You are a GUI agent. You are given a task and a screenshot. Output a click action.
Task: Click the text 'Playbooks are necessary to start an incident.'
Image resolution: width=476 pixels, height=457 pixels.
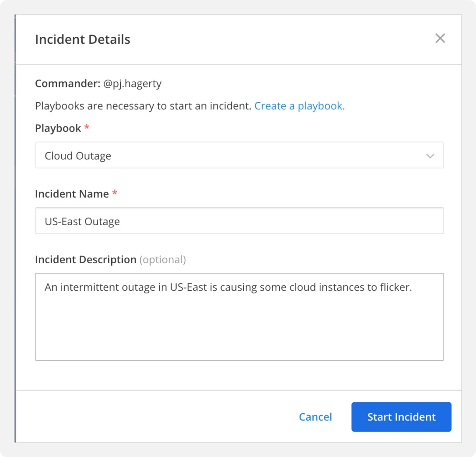pos(143,106)
